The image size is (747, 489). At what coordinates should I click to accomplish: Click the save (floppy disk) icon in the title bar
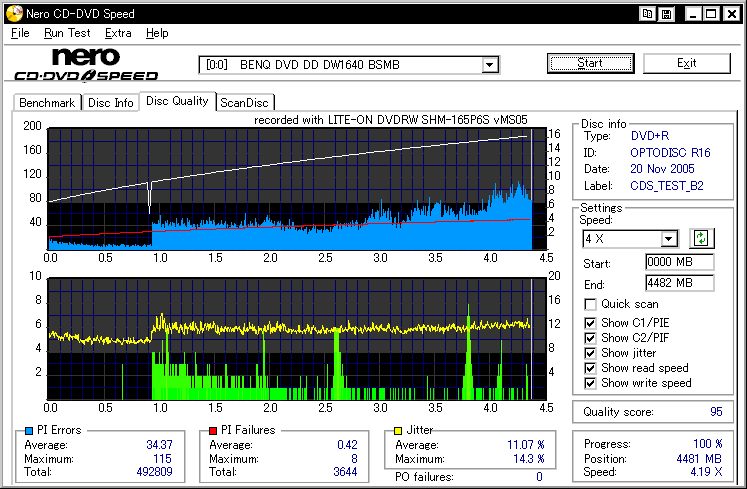point(666,14)
